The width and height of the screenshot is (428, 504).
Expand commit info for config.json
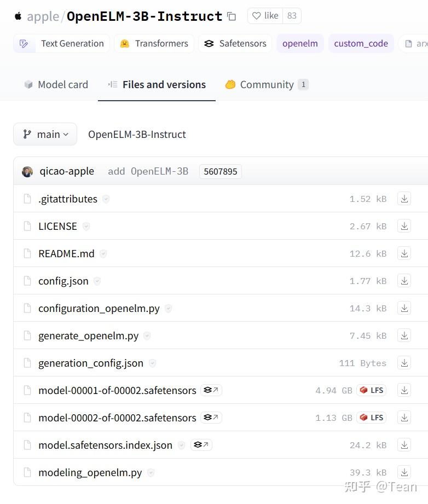point(97,281)
